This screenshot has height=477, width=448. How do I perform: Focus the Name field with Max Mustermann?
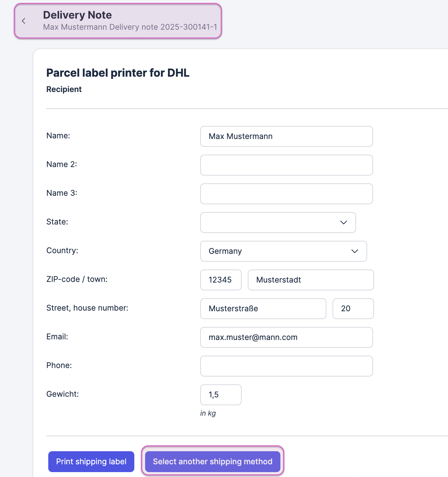point(286,136)
